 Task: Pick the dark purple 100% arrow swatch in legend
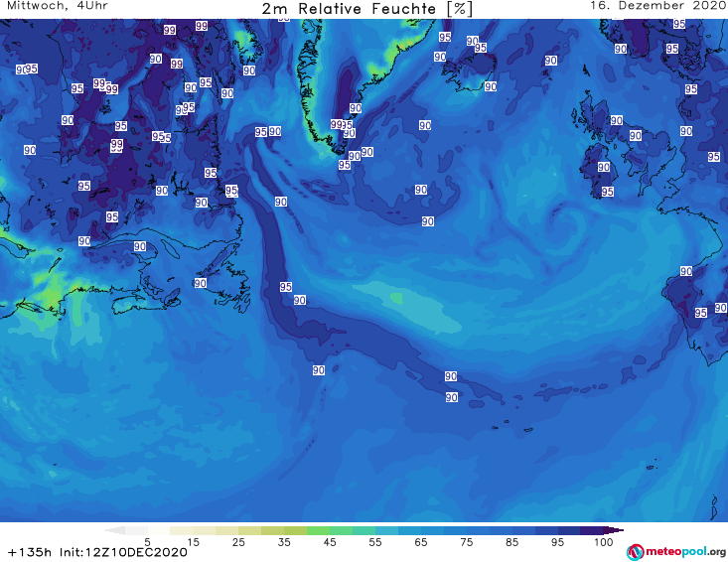614,530
